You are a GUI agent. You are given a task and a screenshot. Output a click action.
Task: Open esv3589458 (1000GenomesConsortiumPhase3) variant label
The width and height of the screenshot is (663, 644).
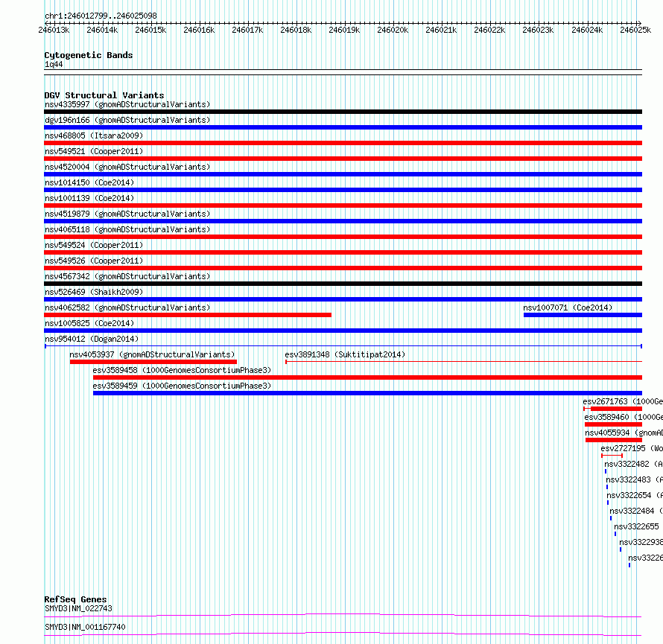tap(182, 370)
